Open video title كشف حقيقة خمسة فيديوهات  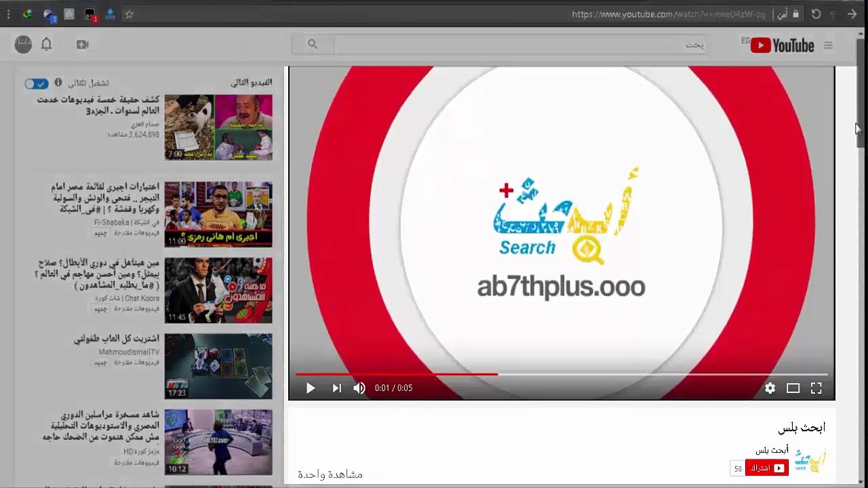click(x=98, y=105)
